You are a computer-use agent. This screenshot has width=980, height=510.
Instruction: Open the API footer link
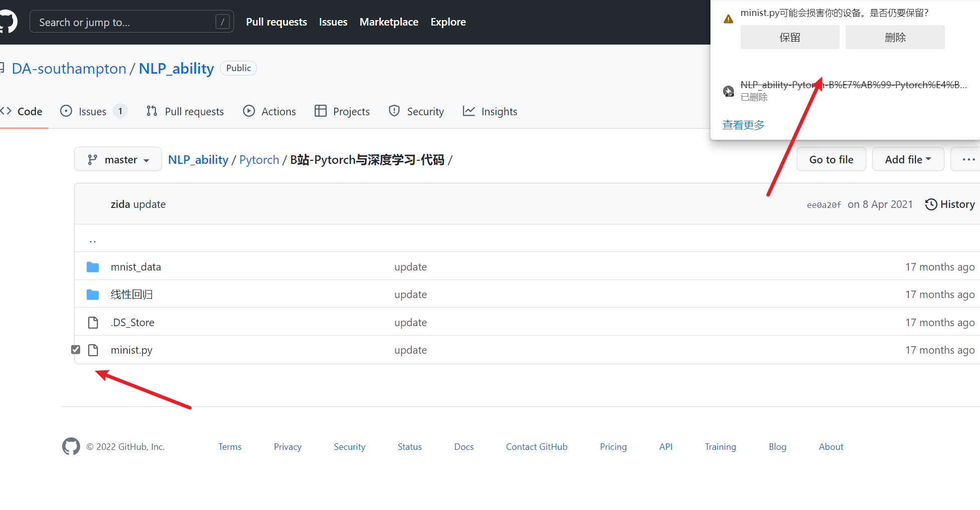pos(666,447)
